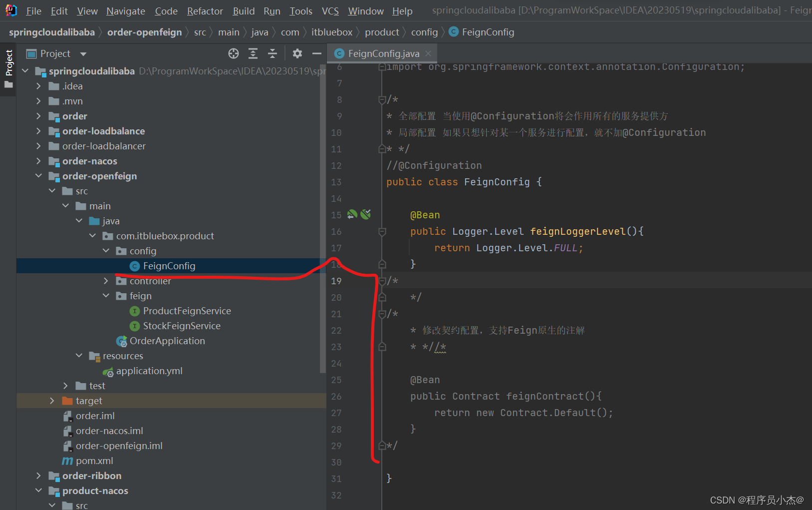
Task: Expand the target folder
Action: pos(52,401)
